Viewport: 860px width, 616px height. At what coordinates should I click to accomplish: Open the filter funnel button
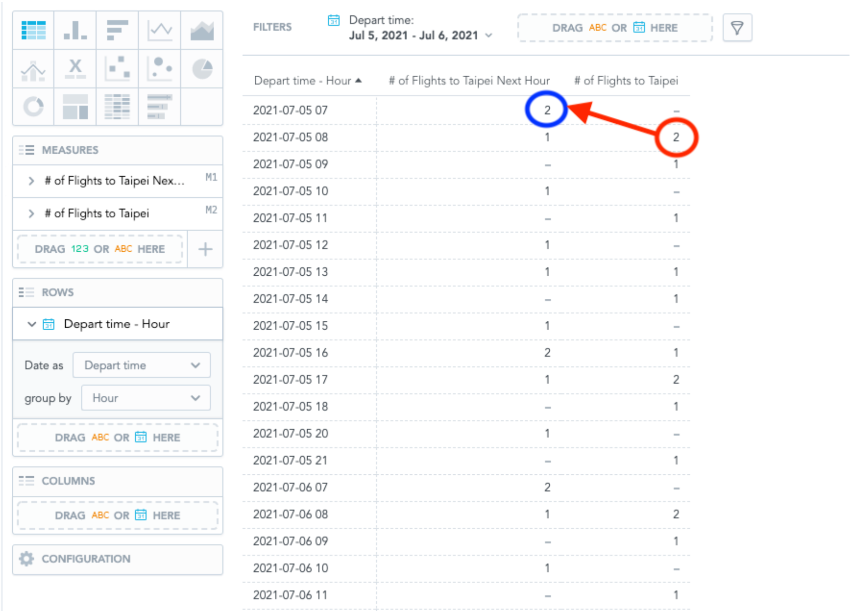737,28
